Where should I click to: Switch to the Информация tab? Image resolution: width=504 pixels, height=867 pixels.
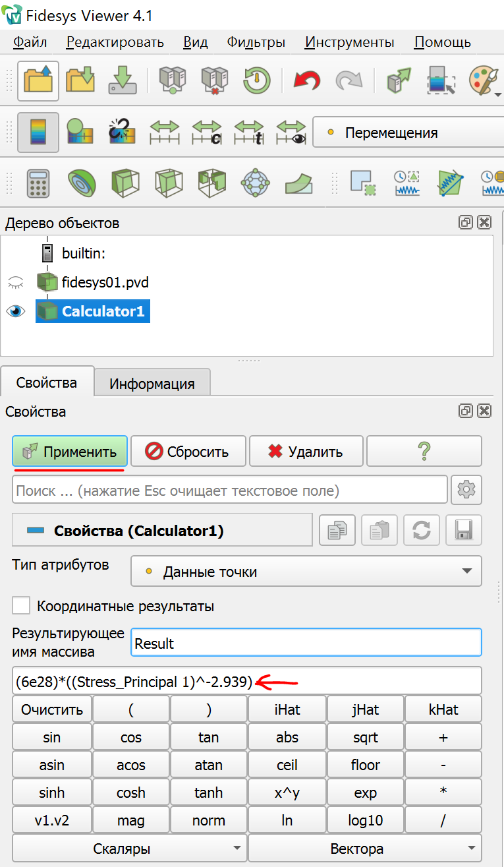point(152,384)
